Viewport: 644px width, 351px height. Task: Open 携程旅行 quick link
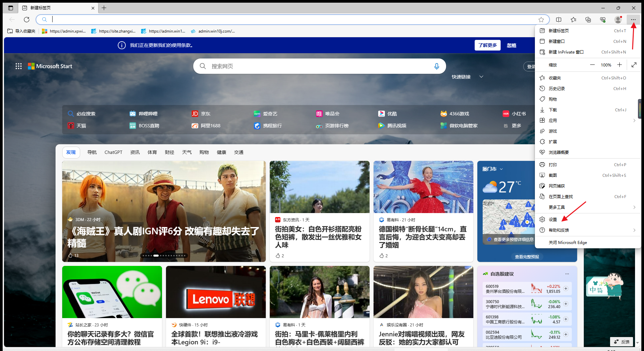tap(268, 126)
